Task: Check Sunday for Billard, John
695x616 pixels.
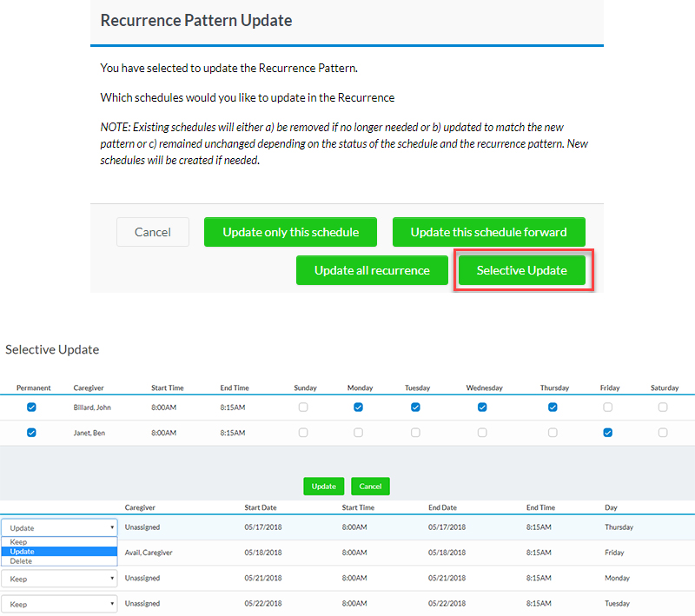Action: click(x=302, y=407)
